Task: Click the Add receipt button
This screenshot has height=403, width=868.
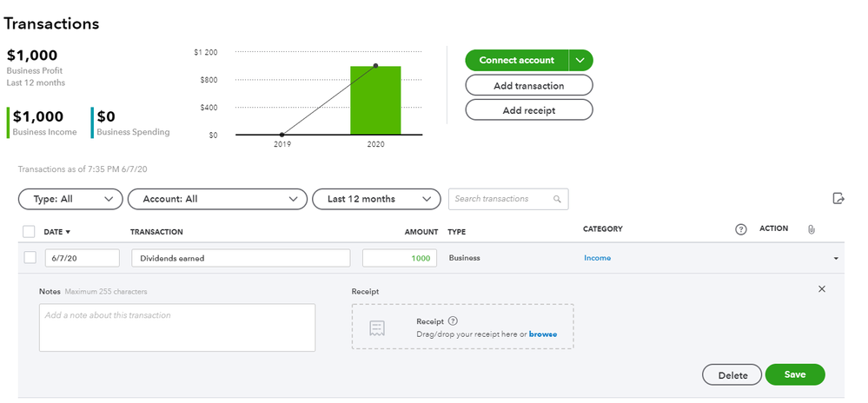Action: [529, 110]
